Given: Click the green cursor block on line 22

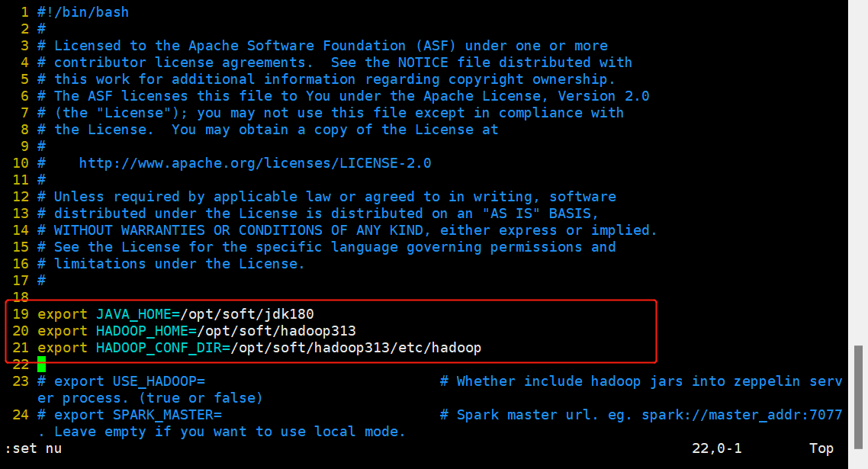Looking at the screenshot, I should (x=41, y=365).
